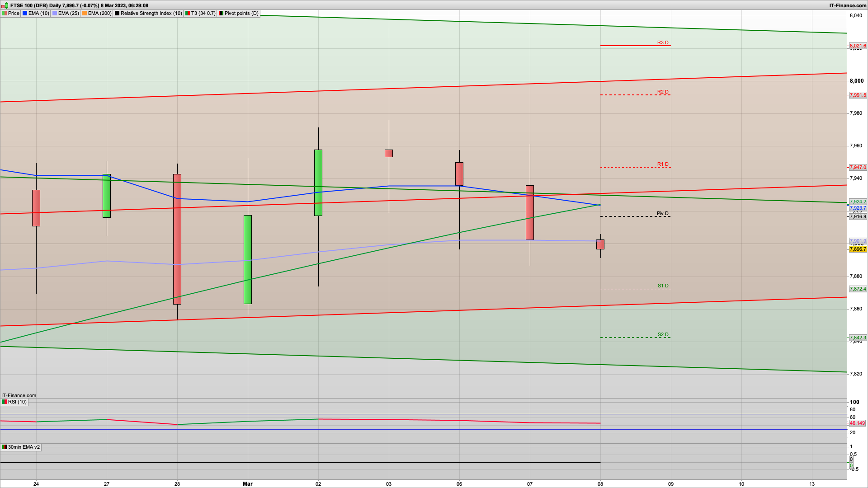The height and width of the screenshot is (488, 868).
Task: Click the orange EMA (200) color icon
Action: (x=85, y=13)
